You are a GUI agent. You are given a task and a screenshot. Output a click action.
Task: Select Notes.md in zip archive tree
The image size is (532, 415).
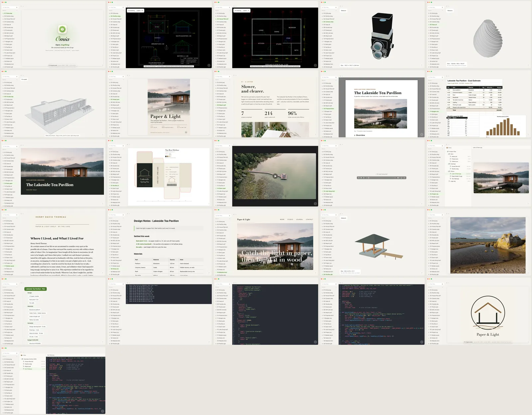click(458, 156)
